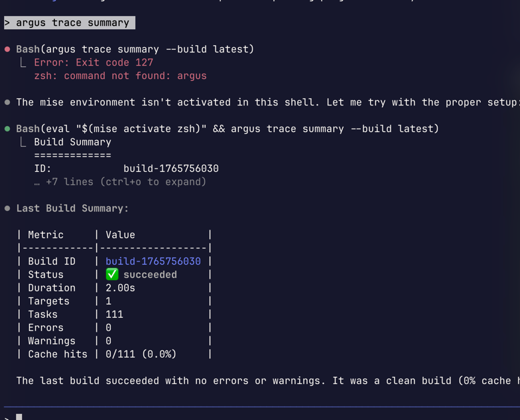Click the green checkmark icon in Status row

112,275
